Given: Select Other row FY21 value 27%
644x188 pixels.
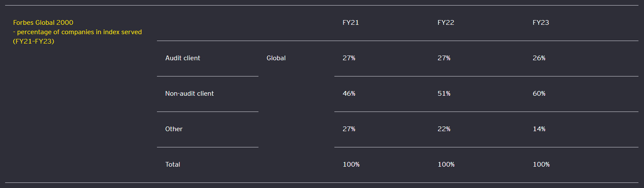Looking at the screenshot, I should (x=349, y=129).
